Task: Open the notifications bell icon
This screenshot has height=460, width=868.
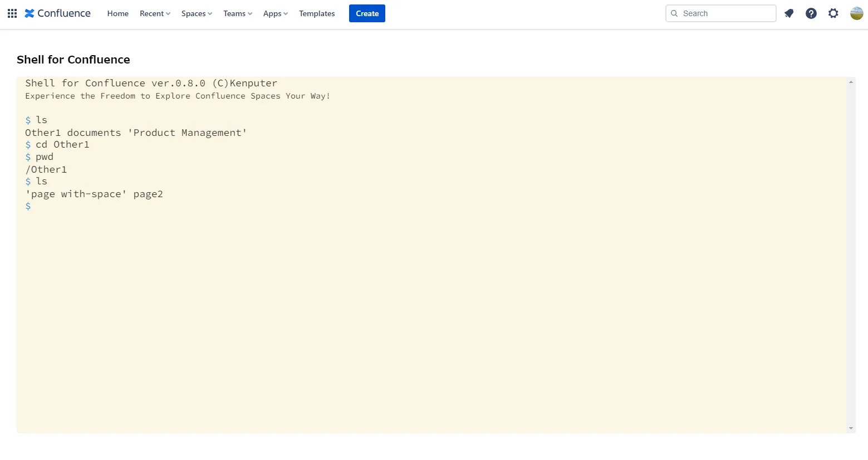Action: 789,13
